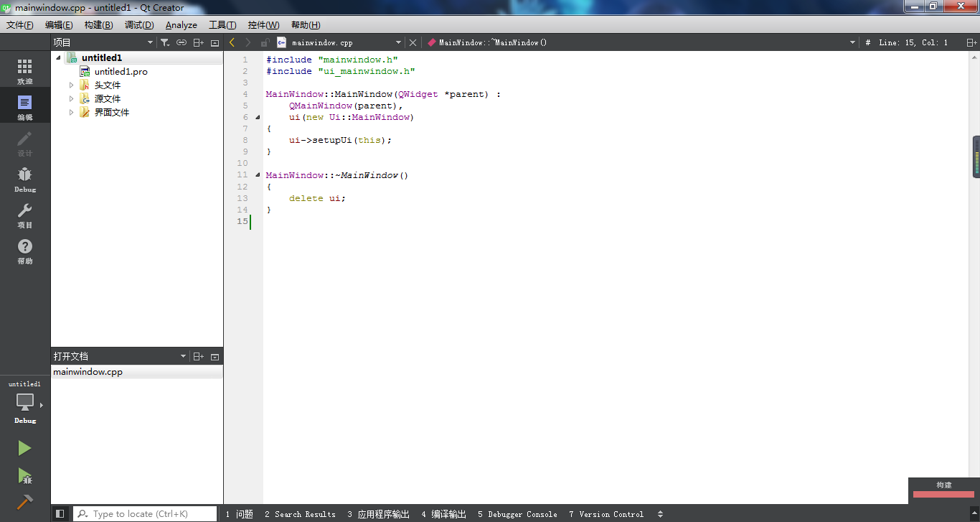The width and height of the screenshot is (980, 522).
Task: Open the untitled1 Debug kit selector
Action: (25, 403)
